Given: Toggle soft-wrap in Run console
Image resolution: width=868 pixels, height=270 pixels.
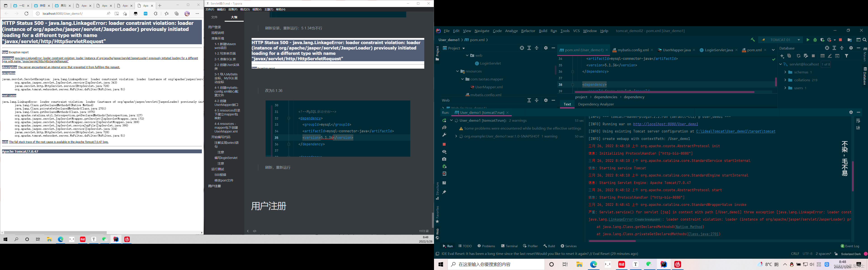Looking at the screenshot, I should point(858,121).
